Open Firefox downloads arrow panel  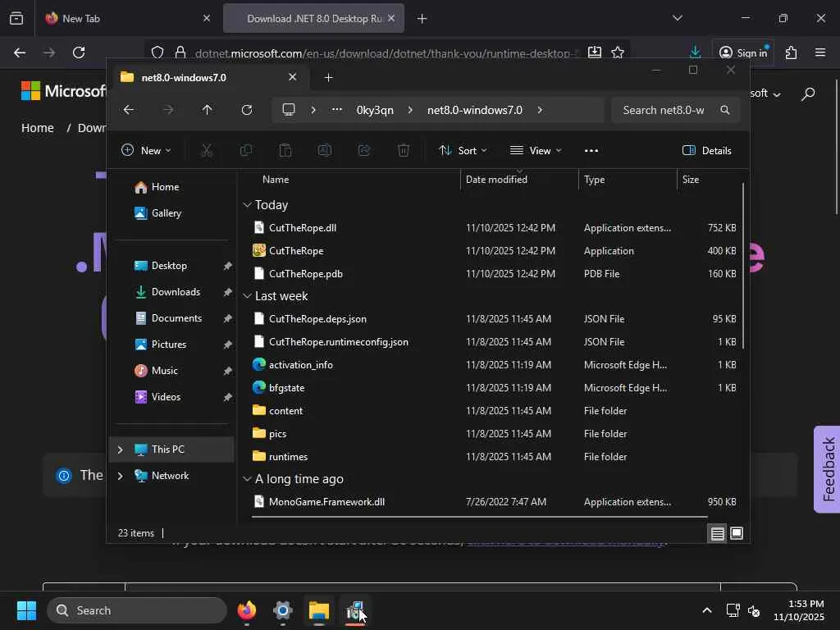[x=695, y=52]
